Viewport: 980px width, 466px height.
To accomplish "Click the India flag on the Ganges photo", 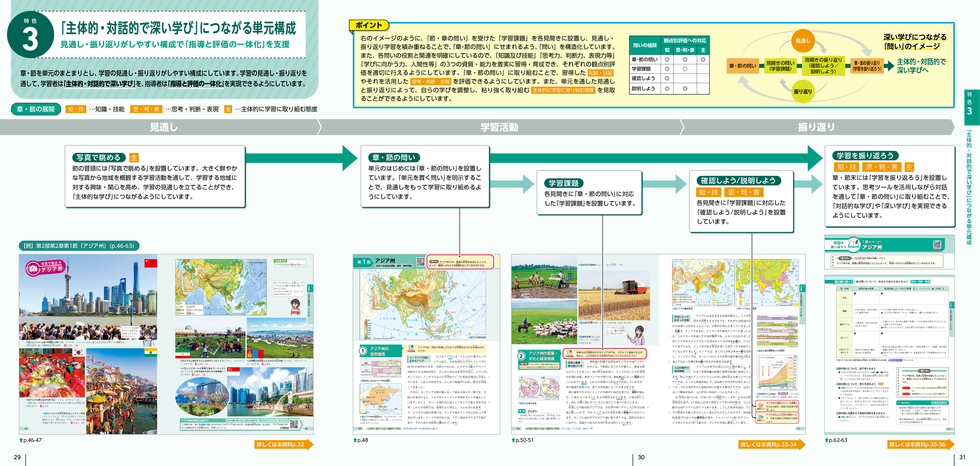I will click(x=150, y=352).
